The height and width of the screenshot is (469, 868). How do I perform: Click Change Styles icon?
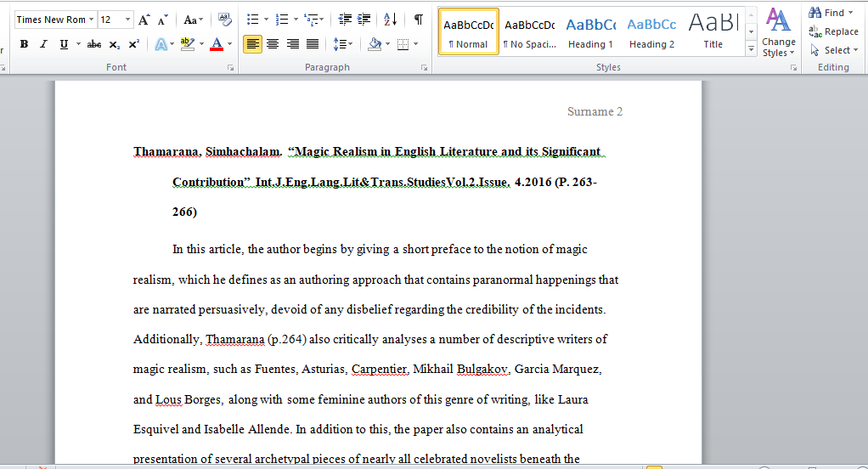[778, 32]
